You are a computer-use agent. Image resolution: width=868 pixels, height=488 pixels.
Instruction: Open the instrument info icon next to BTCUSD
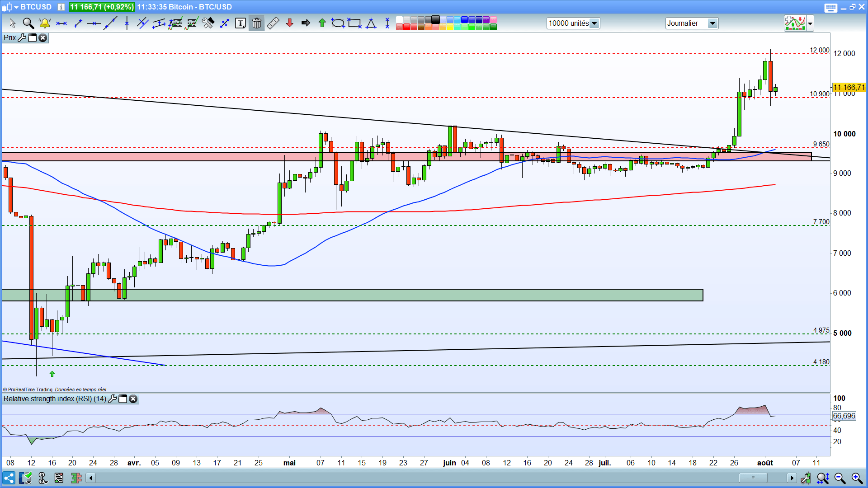pos(61,7)
